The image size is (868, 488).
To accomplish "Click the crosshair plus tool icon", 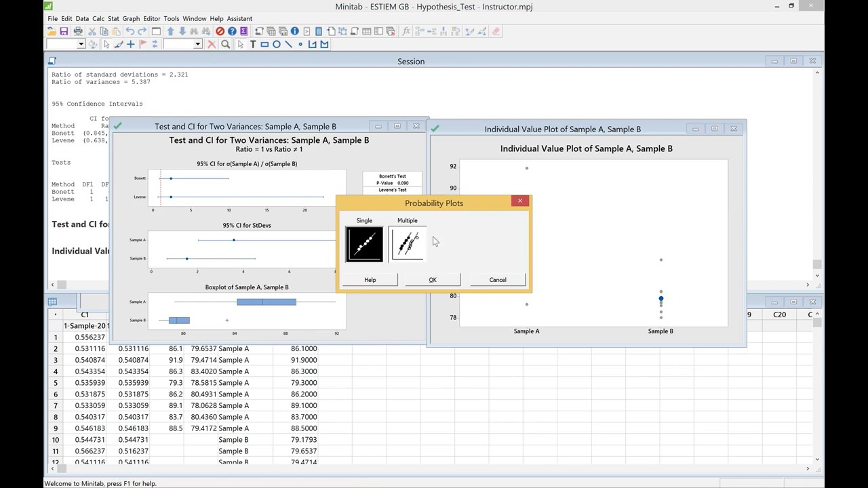I will tap(131, 44).
